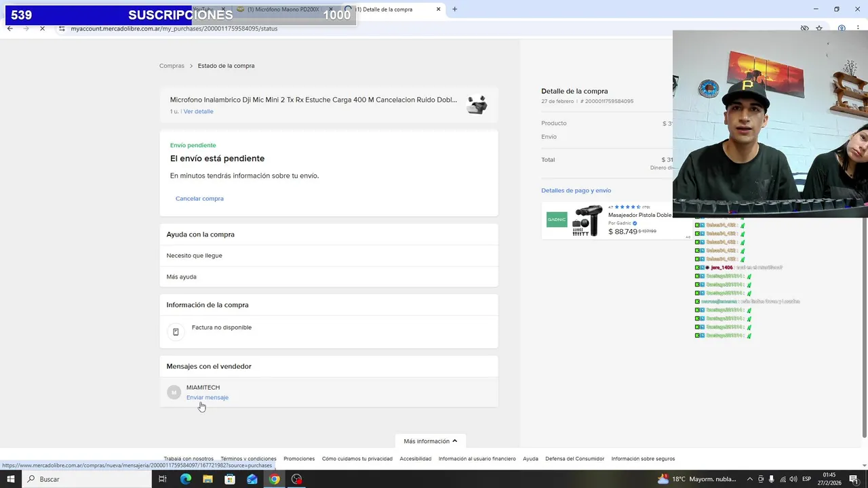Open Información al usuario financiero link
This screenshot has height=488, width=868.
477,459
